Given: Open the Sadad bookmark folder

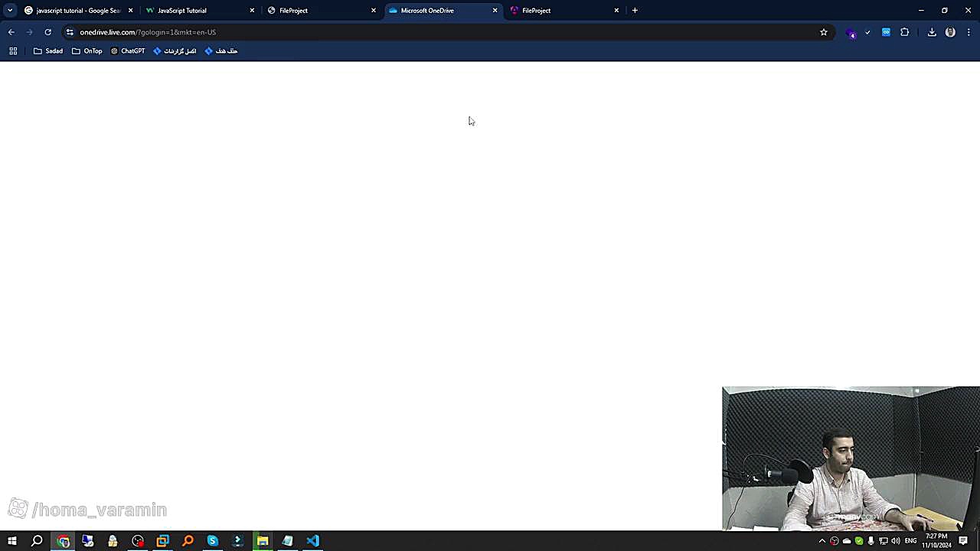Looking at the screenshot, I should (48, 51).
